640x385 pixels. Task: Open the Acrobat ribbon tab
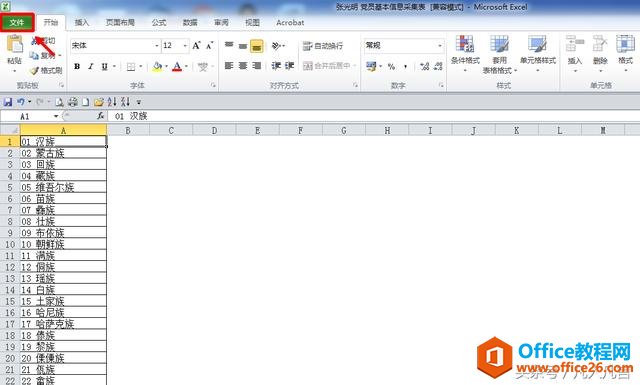(290, 22)
